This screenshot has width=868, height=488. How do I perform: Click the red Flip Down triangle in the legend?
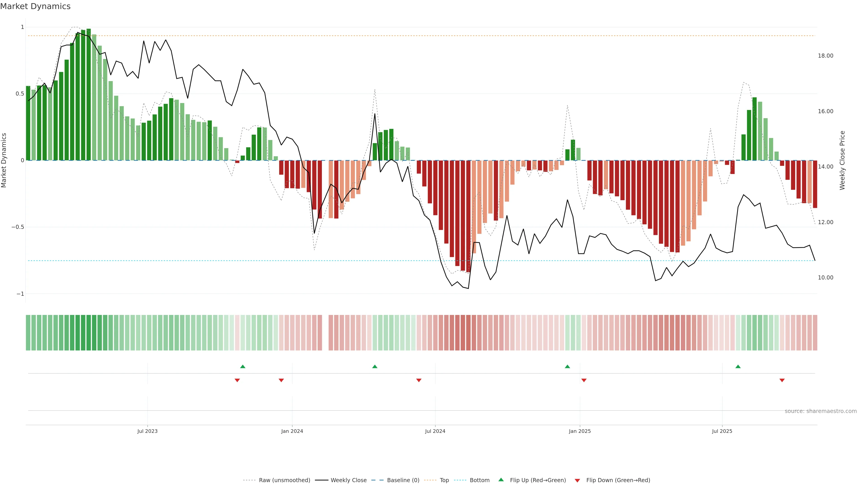(577, 481)
